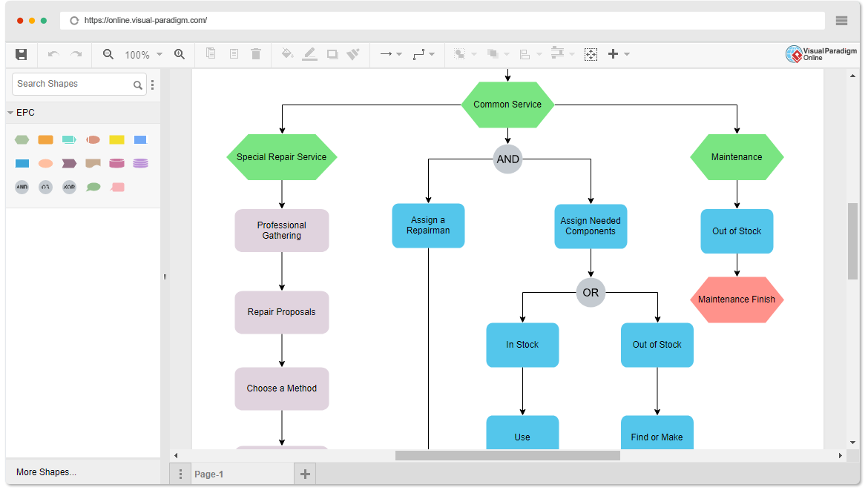Open the shapes panel options dots
Screen dimensions: 868x493
[152, 85]
